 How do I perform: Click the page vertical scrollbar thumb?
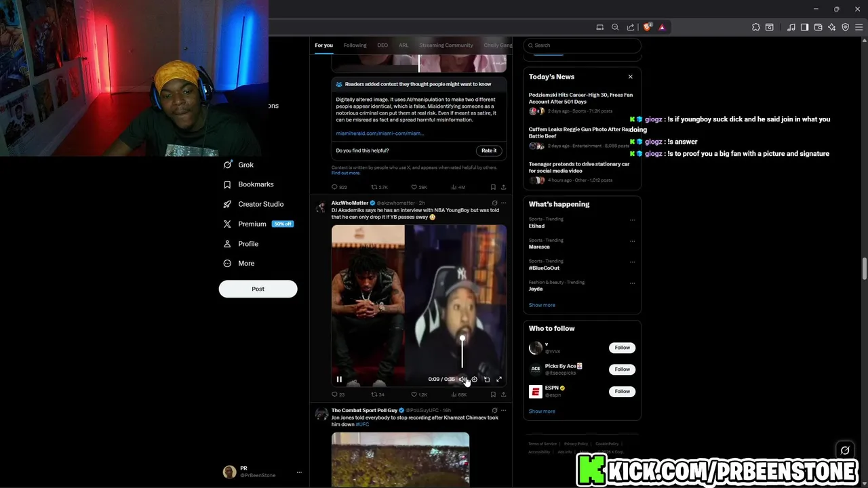(x=865, y=268)
